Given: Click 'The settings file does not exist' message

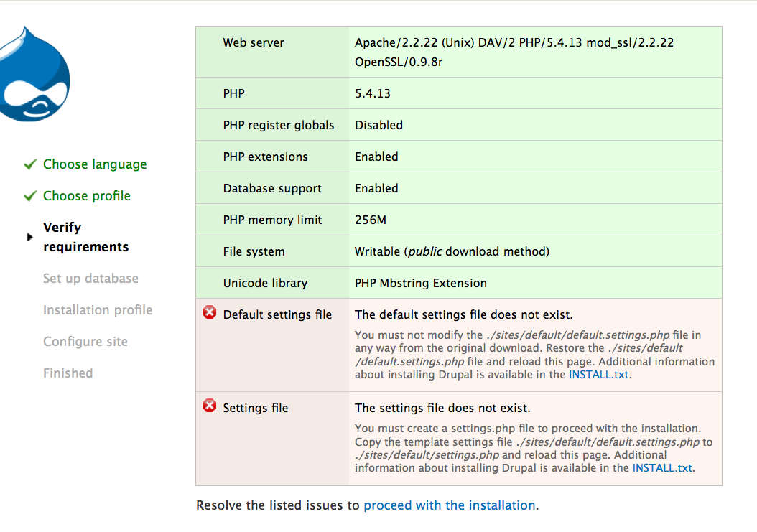Looking at the screenshot, I should click(442, 408).
